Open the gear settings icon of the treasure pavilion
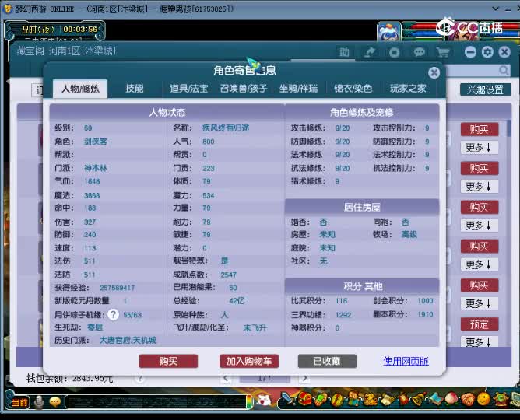The image size is (520, 420). coord(487,52)
